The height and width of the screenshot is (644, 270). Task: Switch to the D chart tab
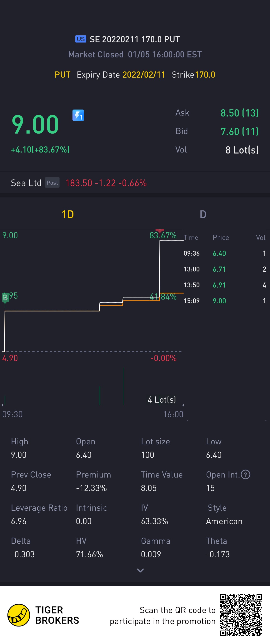coord(203,214)
